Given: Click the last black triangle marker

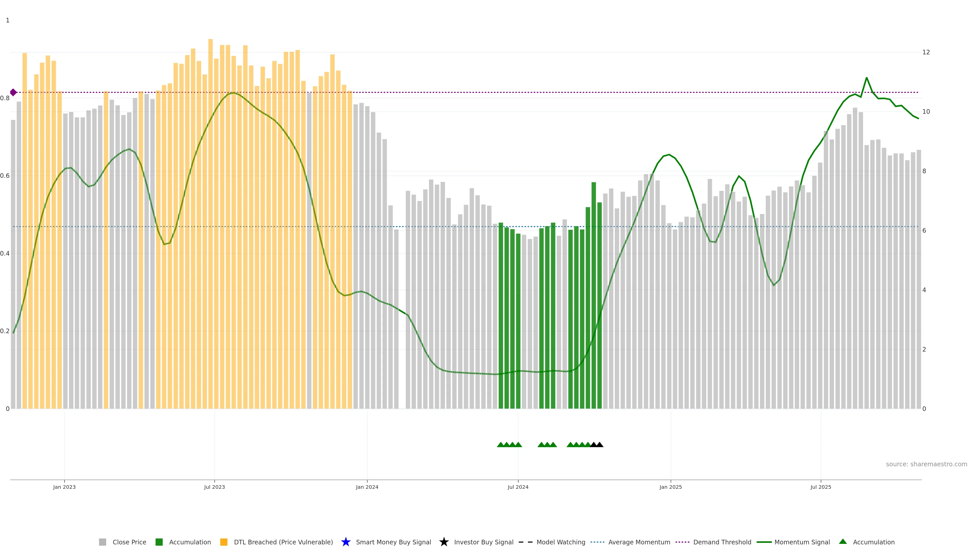Looking at the screenshot, I should [599, 445].
